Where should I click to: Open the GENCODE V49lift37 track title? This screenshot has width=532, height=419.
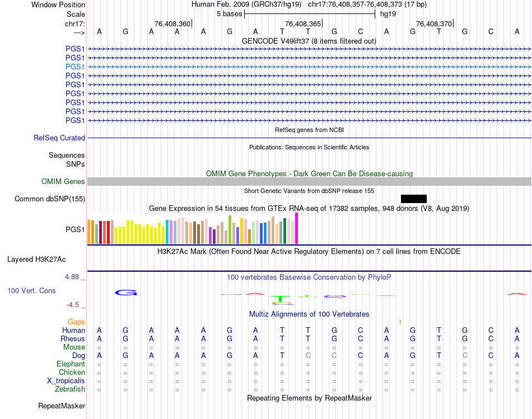(309, 41)
